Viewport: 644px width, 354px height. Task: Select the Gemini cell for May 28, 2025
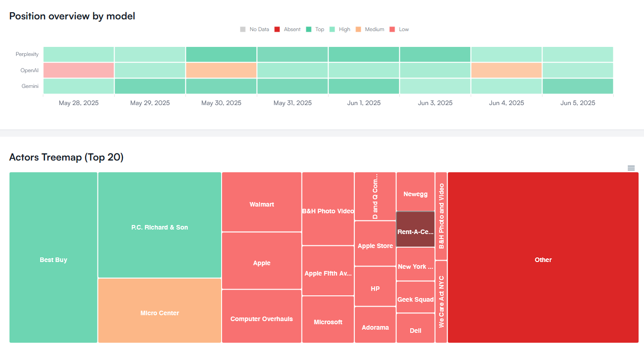(79, 86)
